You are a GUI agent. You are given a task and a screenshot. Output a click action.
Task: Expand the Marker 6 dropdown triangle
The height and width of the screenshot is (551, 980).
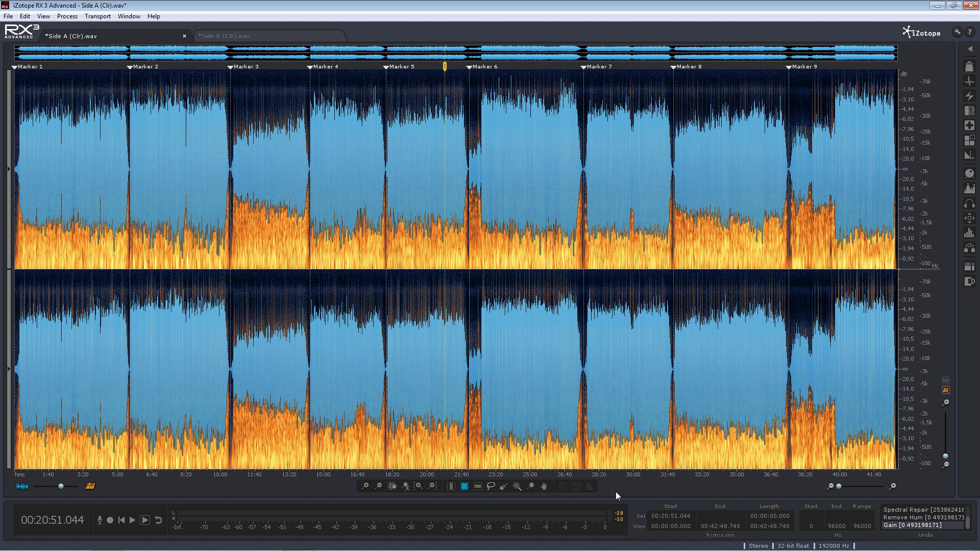pyautogui.click(x=469, y=67)
